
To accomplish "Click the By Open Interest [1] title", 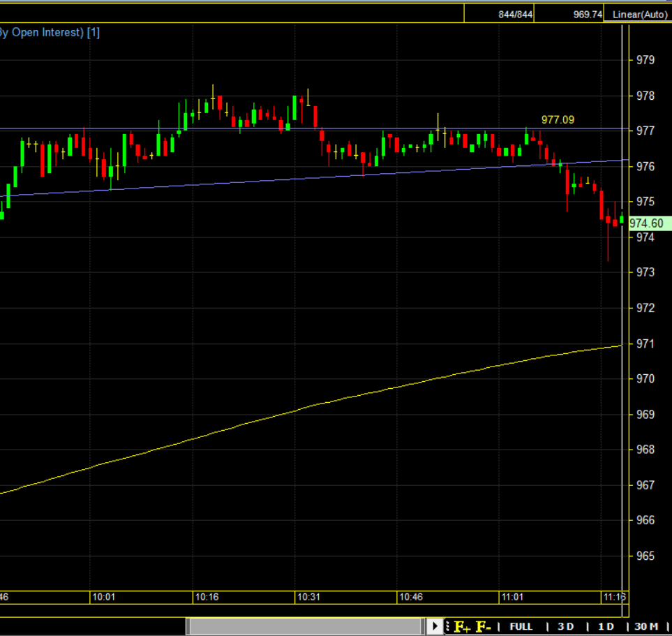I will (x=50, y=33).
